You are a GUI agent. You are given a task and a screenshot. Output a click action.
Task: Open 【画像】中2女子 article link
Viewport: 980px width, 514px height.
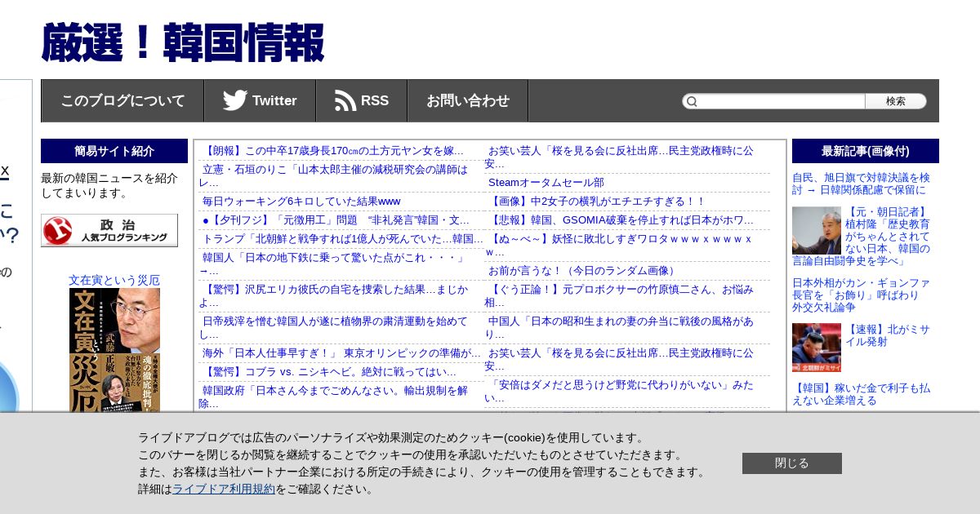point(596,201)
